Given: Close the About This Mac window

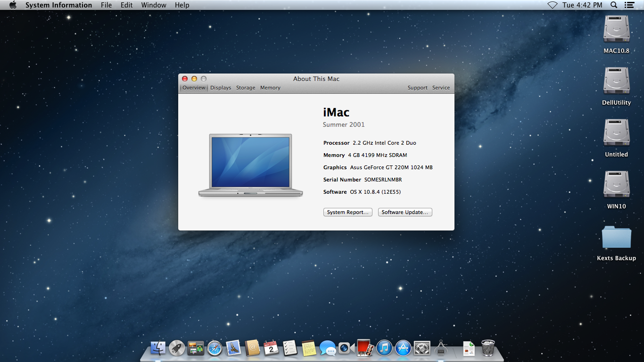Looking at the screenshot, I should (x=185, y=79).
